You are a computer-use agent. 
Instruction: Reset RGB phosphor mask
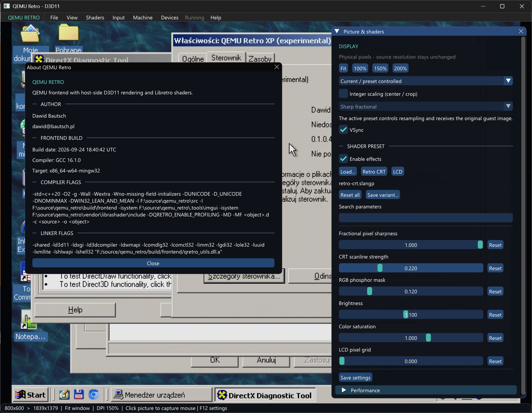click(x=495, y=291)
